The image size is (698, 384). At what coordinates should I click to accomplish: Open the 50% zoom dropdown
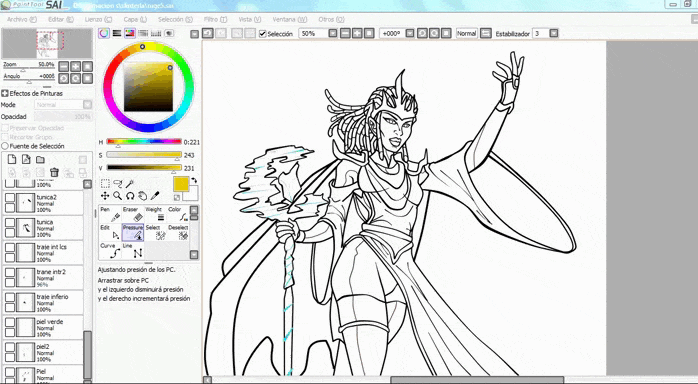coord(333,33)
